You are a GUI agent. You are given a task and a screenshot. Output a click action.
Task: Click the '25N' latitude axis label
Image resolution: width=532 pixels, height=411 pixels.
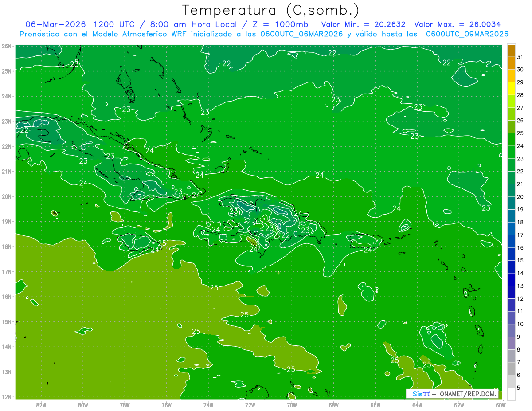(x=7, y=71)
